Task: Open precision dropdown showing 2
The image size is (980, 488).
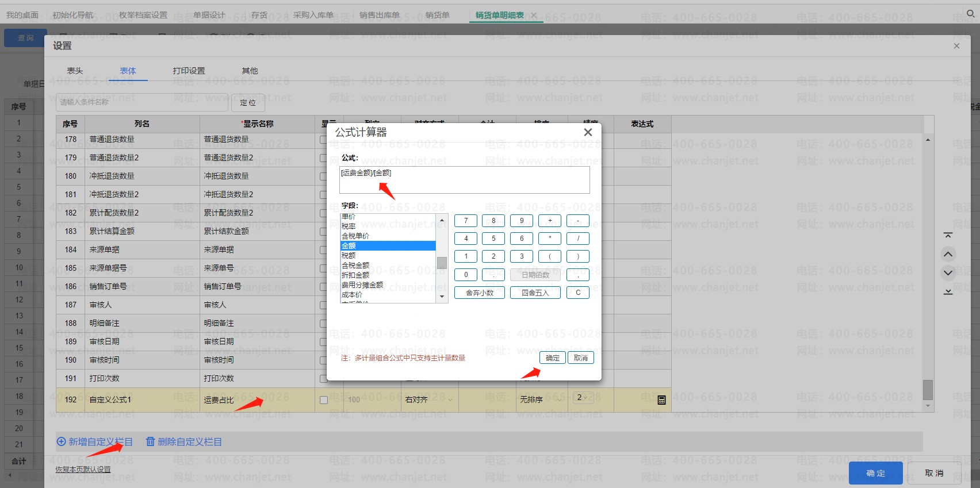Action: click(x=584, y=398)
